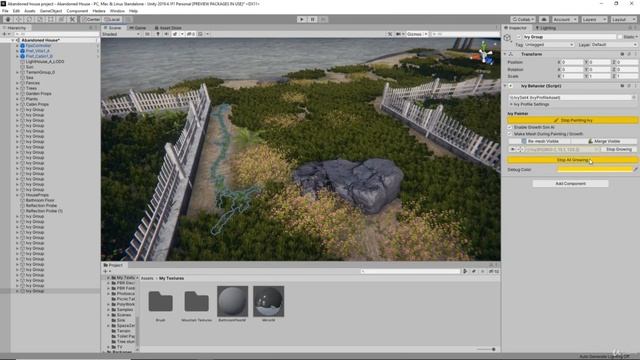Toggle visibility eye of ivy branch row
This screenshot has height=360, width=640.
[x=513, y=149]
